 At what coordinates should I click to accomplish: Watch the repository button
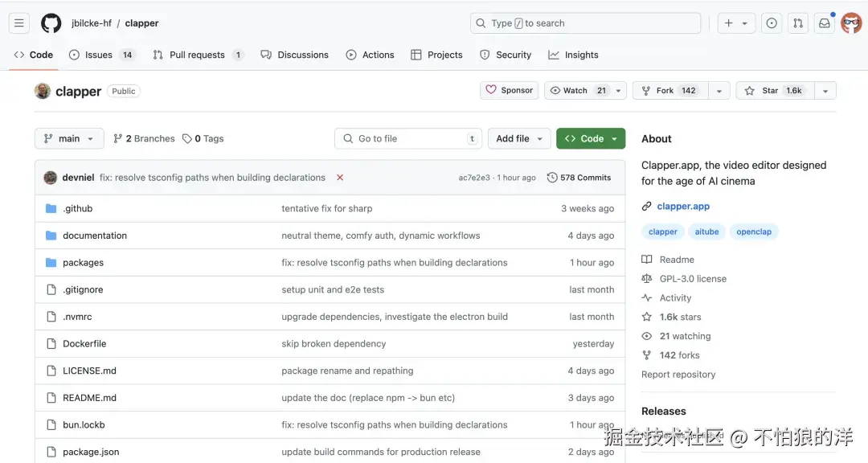click(x=578, y=90)
